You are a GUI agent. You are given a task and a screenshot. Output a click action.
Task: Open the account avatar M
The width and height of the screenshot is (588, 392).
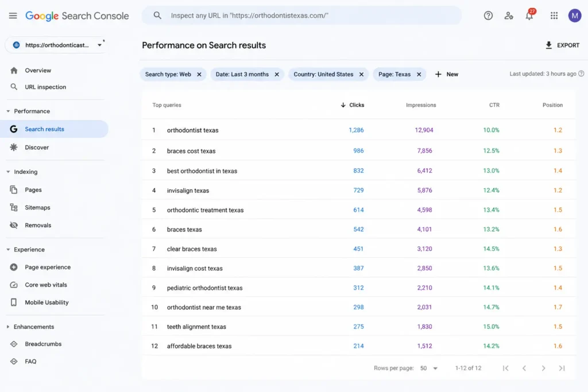(574, 15)
